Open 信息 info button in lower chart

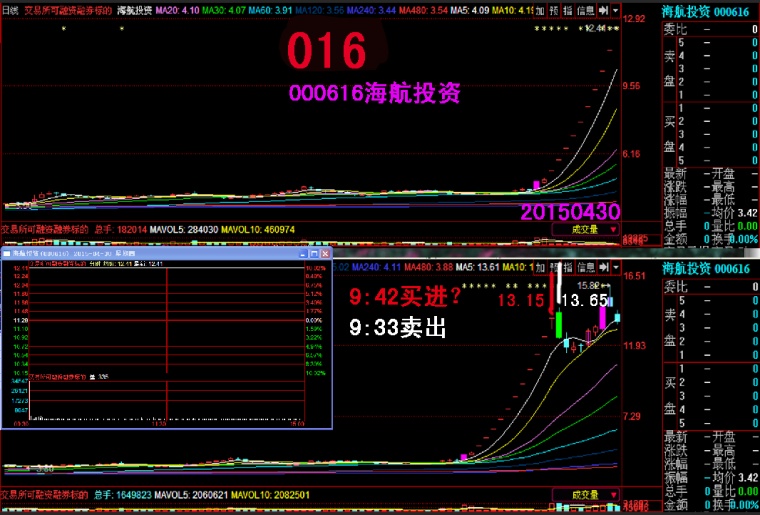585,267
